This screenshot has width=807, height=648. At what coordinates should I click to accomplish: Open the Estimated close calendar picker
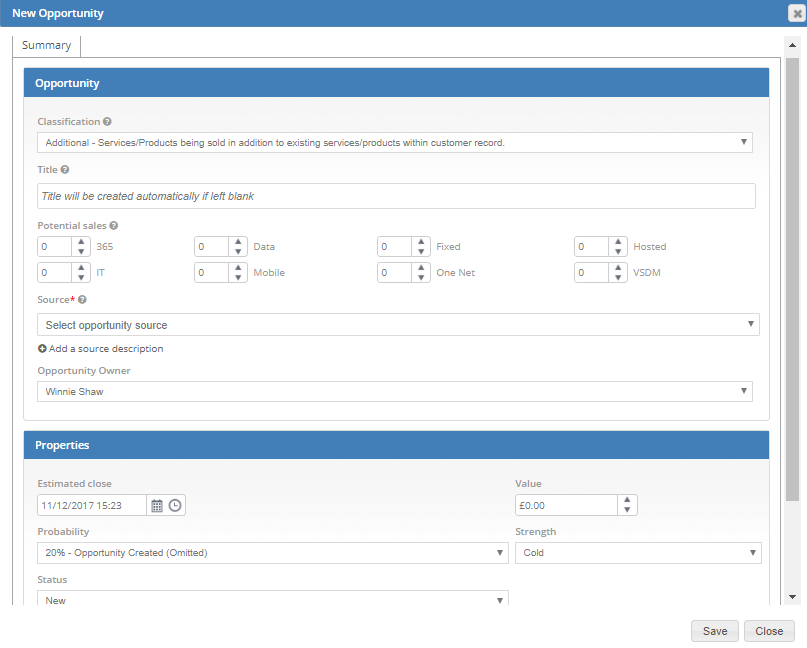(156, 505)
